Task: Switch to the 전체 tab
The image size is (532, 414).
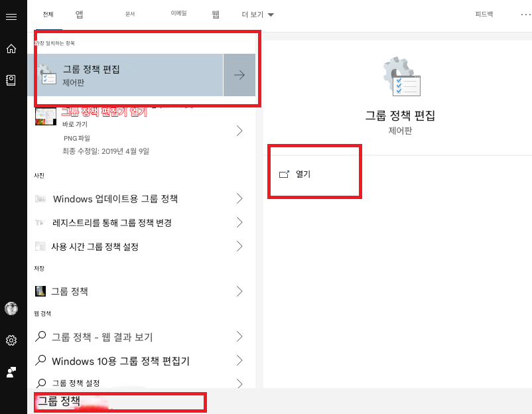Action: point(48,14)
